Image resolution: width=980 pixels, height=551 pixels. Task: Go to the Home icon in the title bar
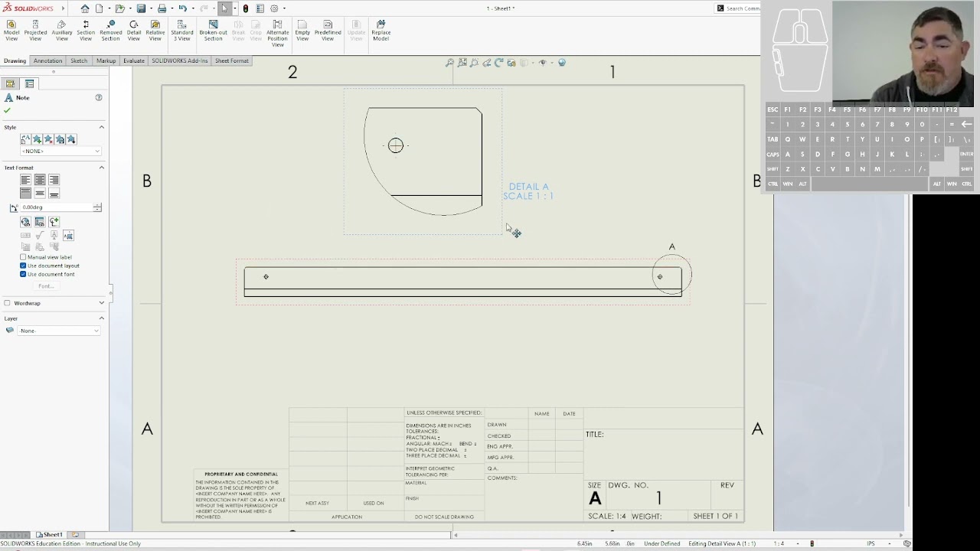[85, 8]
